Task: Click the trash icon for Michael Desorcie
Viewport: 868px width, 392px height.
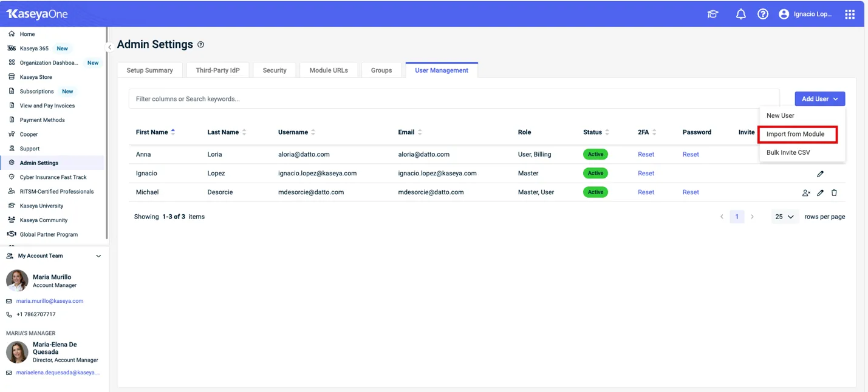Action: pos(834,192)
